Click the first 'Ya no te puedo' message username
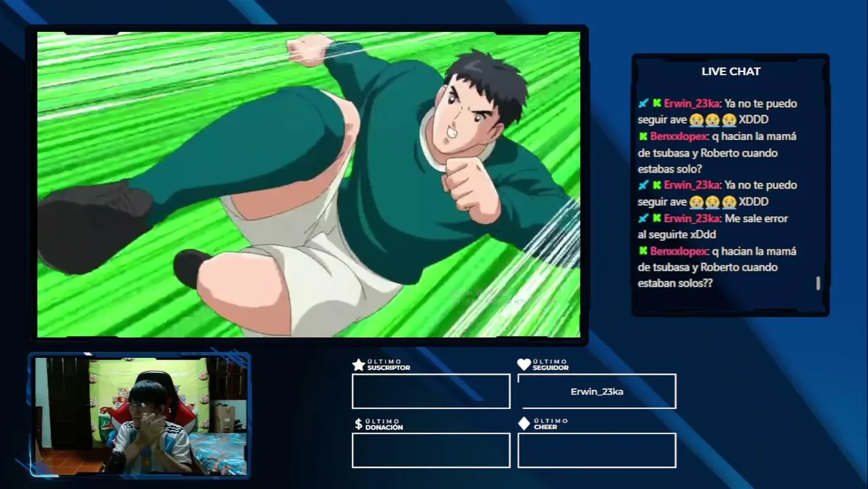 pos(692,104)
